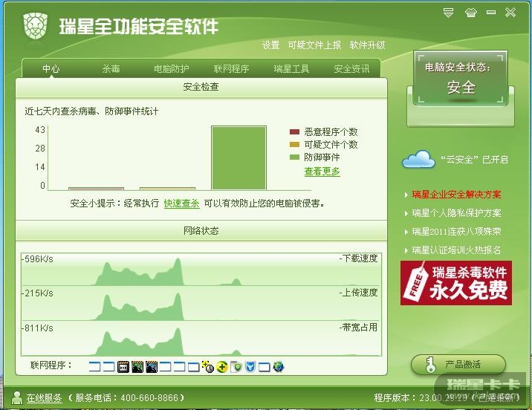Screen dimensions: 532x410
Task: Select the film-strip program icon with arrows
Action: point(123,367)
